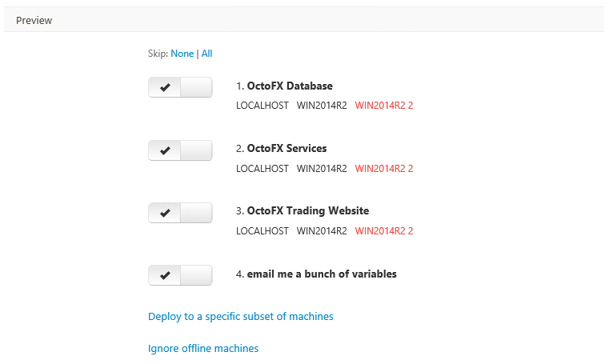The height and width of the screenshot is (364, 613).
Task: Click LOCALHOST under OctoFX Trading Website
Action: [262, 231]
